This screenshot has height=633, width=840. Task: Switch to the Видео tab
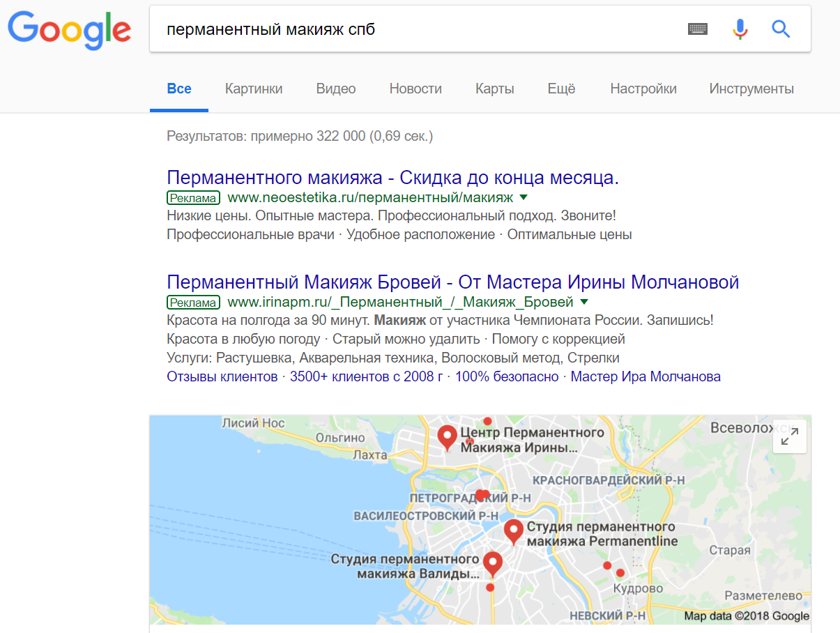[336, 89]
